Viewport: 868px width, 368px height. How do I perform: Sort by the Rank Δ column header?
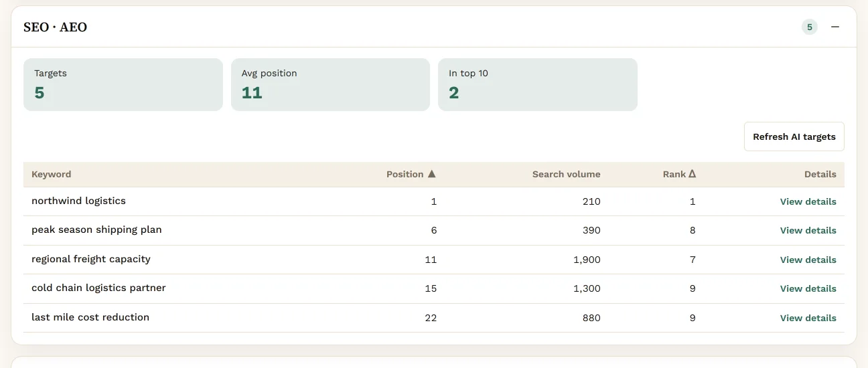pos(679,174)
